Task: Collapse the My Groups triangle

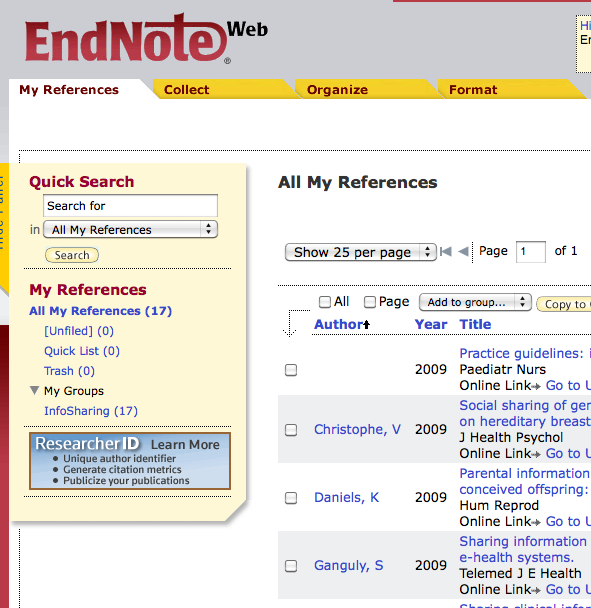Action: 35,390
